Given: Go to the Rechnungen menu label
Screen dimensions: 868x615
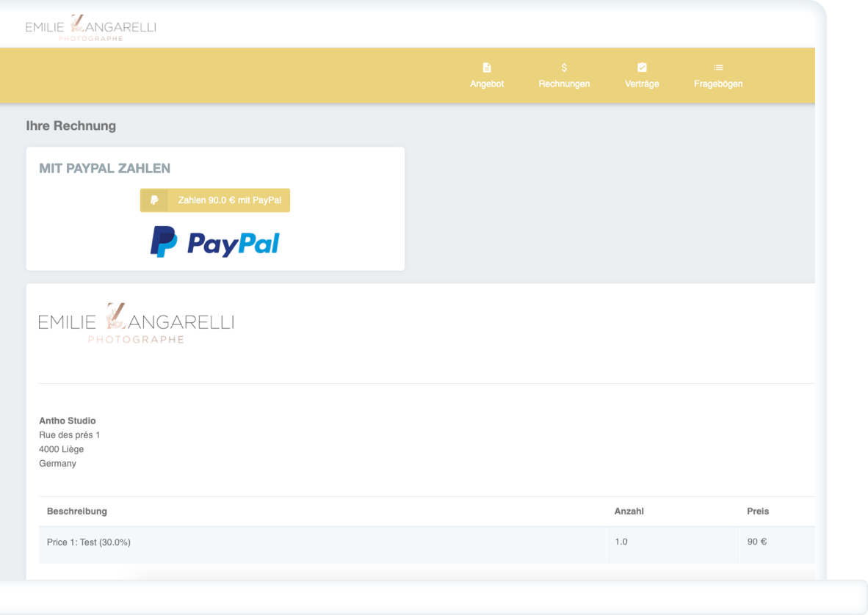Looking at the screenshot, I should point(564,84).
